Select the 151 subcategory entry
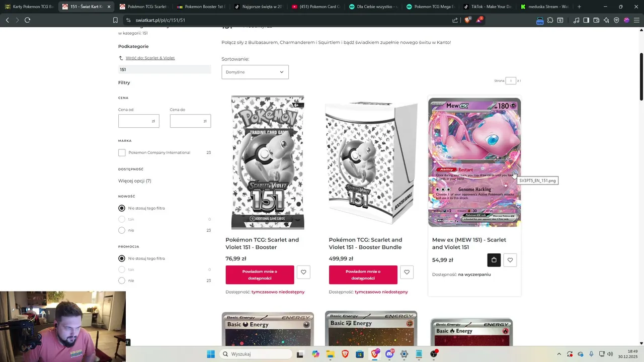 (x=165, y=69)
